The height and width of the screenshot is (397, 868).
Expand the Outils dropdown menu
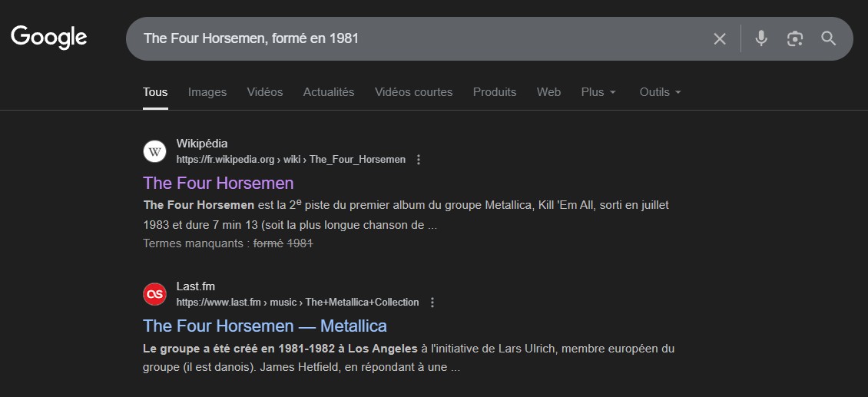pos(660,92)
